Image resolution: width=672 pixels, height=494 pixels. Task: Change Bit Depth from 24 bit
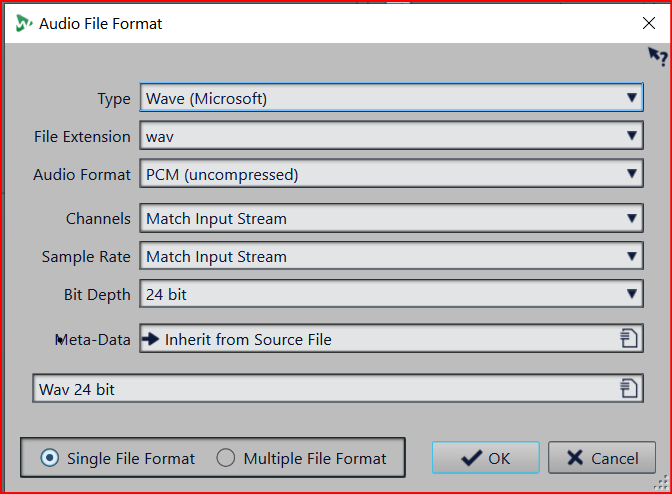390,294
